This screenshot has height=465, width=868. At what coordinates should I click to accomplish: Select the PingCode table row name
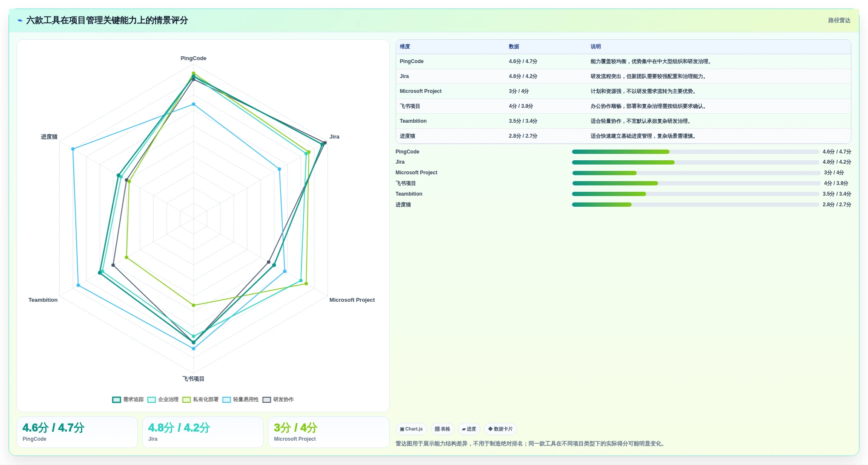point(411,61)
